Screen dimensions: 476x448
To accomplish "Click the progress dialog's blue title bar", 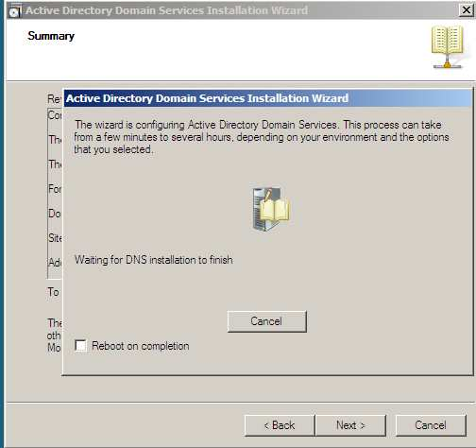I will [267, 98].
